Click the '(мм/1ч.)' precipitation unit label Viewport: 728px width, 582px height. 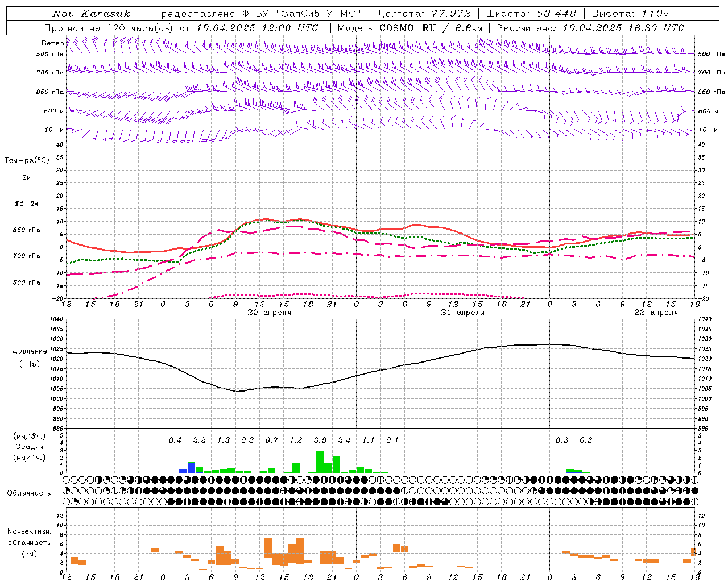pos(30,458)
